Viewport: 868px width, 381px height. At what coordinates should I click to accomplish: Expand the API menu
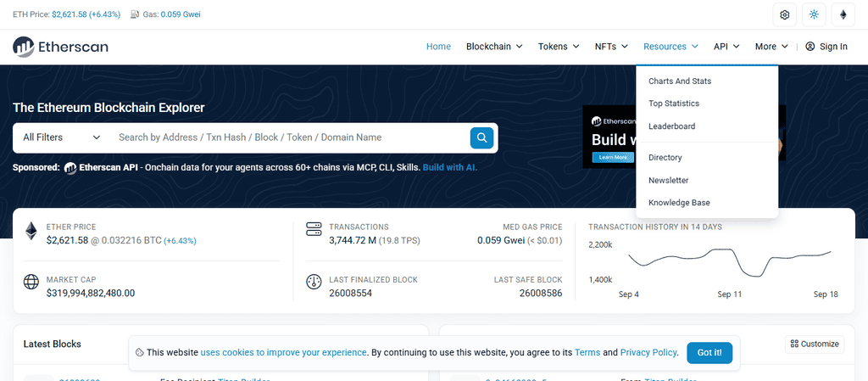[726, 47]
